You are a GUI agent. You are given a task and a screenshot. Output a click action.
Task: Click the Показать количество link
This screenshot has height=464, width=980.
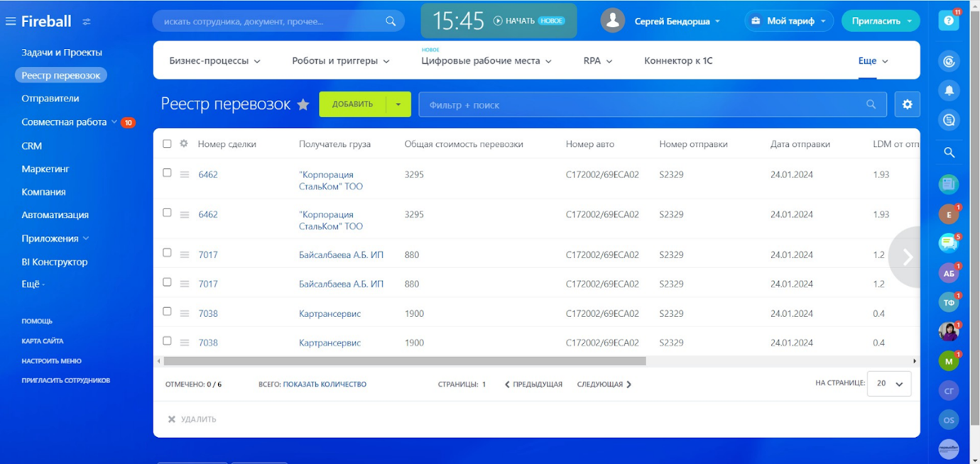[x=325, y=384]
